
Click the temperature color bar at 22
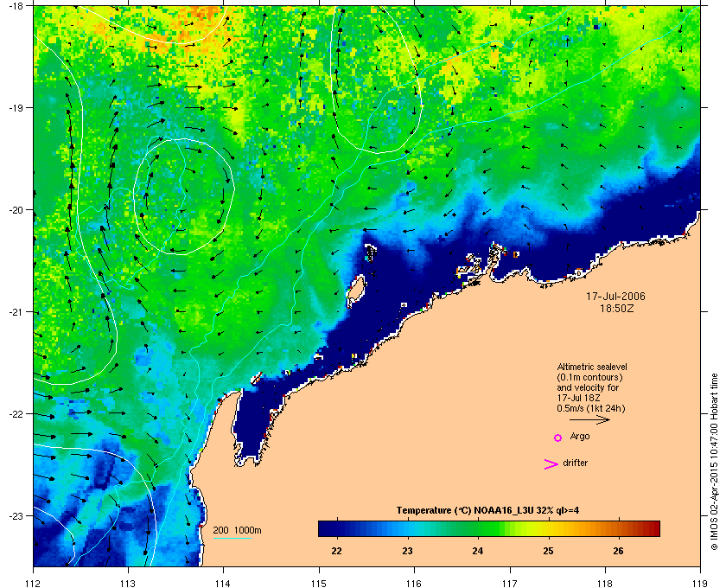click(337, 528)
